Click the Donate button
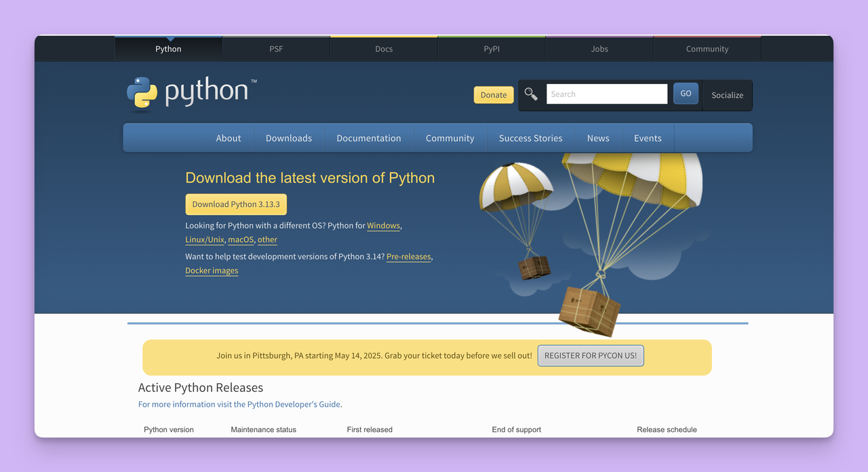The image size is (868, 472). tap(493, 95)
